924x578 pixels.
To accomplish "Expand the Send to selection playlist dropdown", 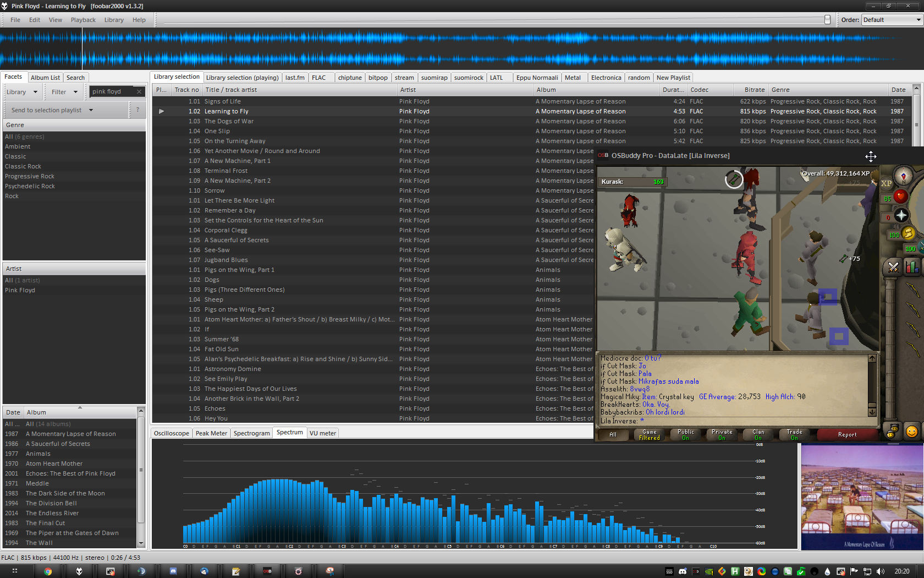I will [x=52, y=110].
